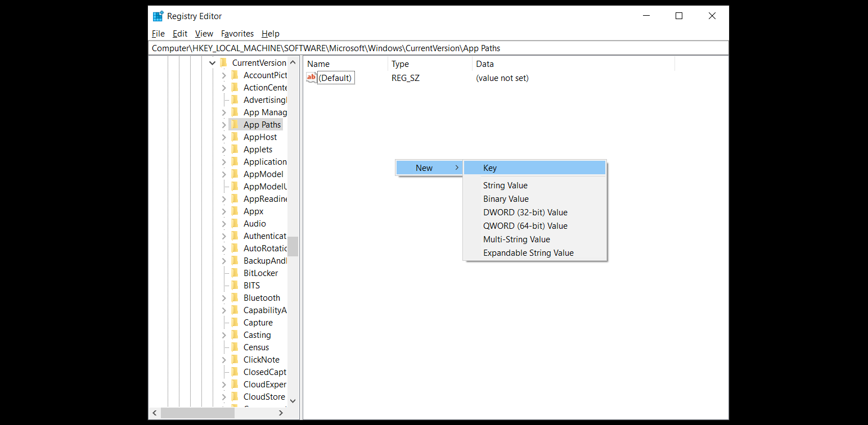Open the Help menu

(271, 34)
